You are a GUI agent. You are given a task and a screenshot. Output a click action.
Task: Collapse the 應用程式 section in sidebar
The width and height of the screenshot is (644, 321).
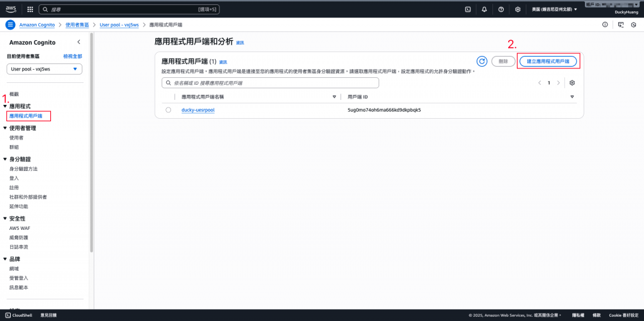click(5, 106)
